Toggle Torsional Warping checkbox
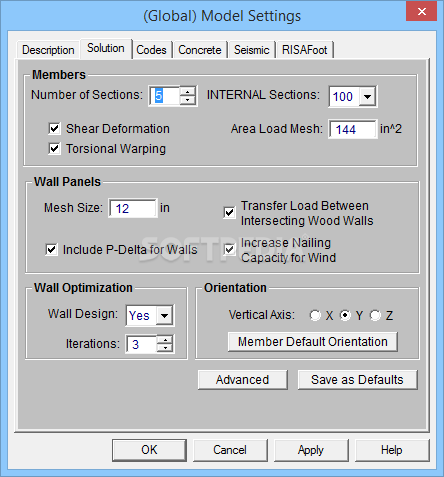This screenshot has height=477, width=444. click(54, 149)
